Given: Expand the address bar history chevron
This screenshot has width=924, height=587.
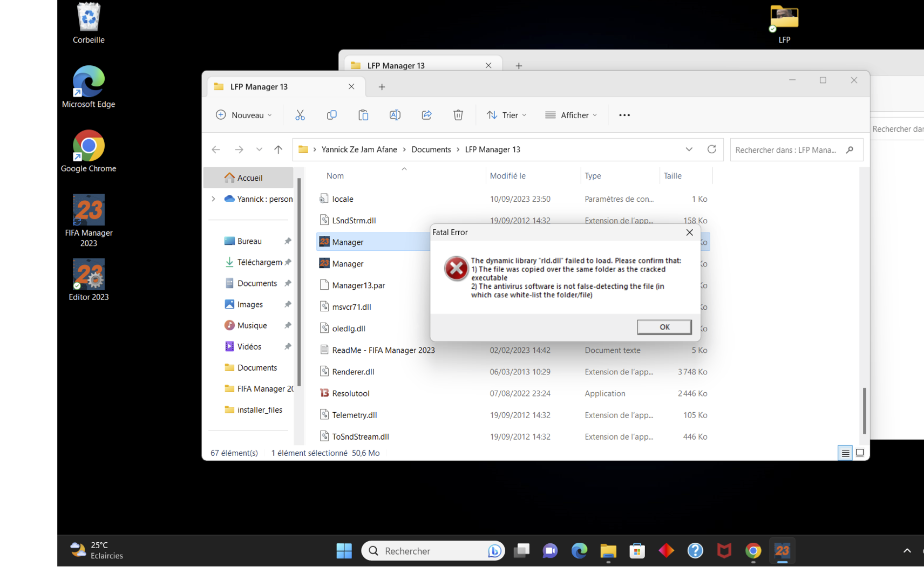Looking at the screenshot, I should [689, 149].
